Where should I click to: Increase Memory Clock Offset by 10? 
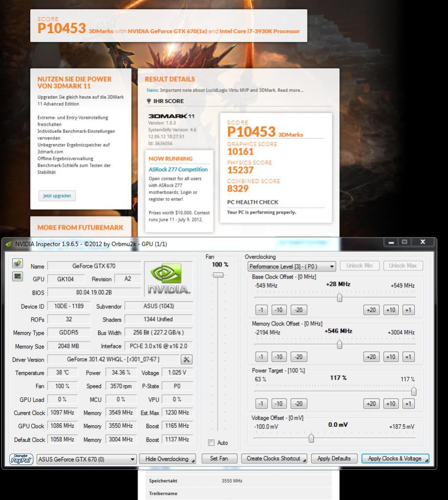[x=391, y=357]
